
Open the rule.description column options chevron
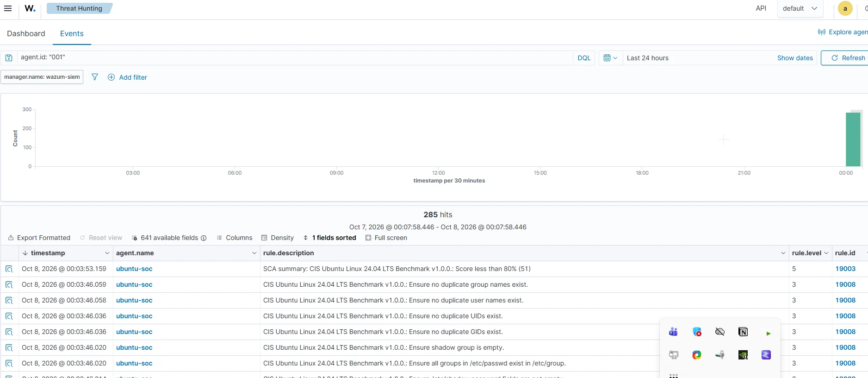[783, 253]
